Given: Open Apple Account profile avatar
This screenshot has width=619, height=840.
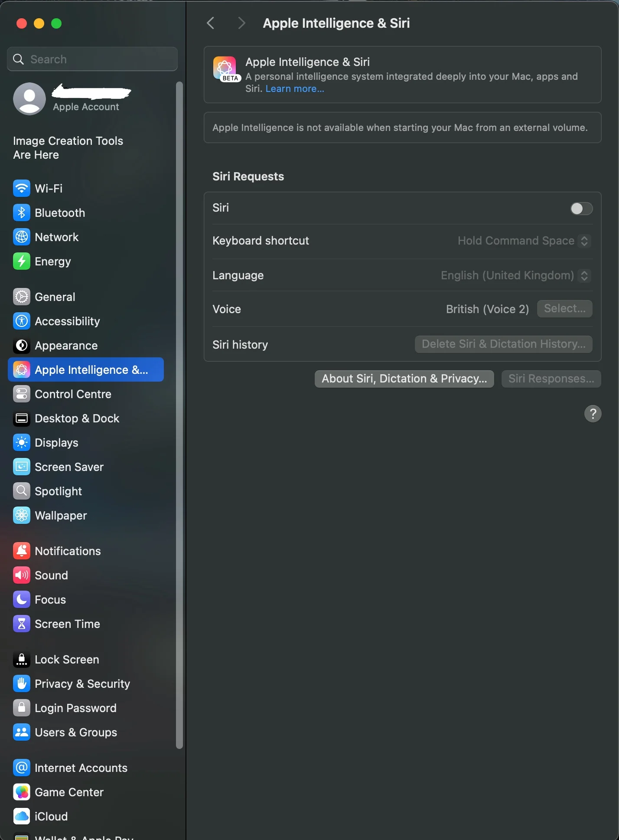Looking at the screenshot, I should [x=29, y=99].
